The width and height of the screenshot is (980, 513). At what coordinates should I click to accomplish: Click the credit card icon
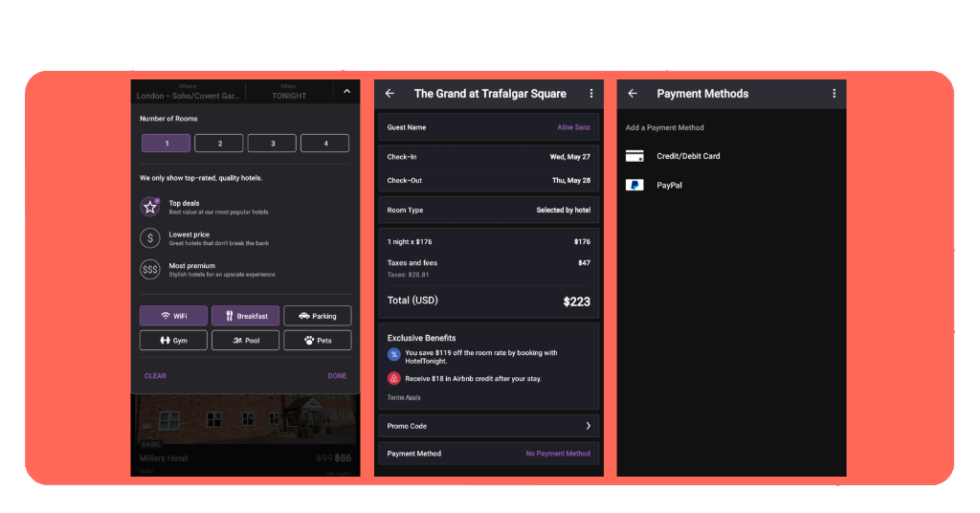pyautogui.click(x=635, y=156)
